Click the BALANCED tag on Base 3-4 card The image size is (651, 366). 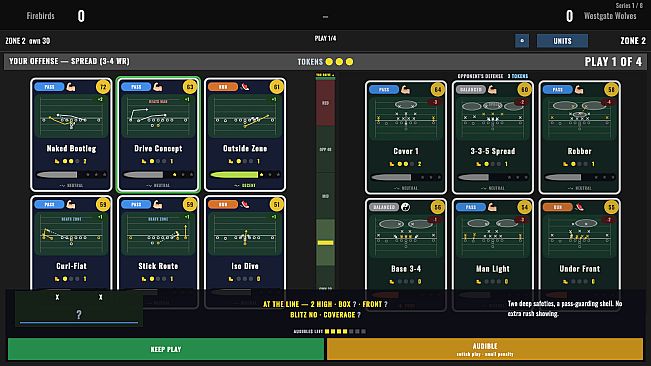[384, 207]
